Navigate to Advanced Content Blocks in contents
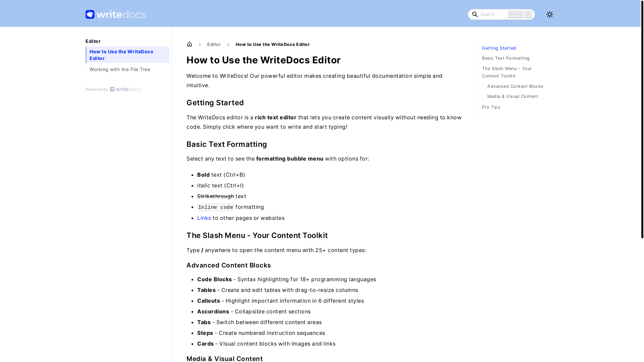This screenshot has height=362, width=644. pos(515,86)
